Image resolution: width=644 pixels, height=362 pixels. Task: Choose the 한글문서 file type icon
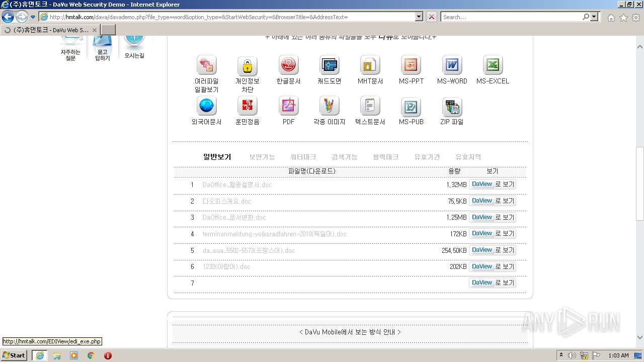point(288,65)
